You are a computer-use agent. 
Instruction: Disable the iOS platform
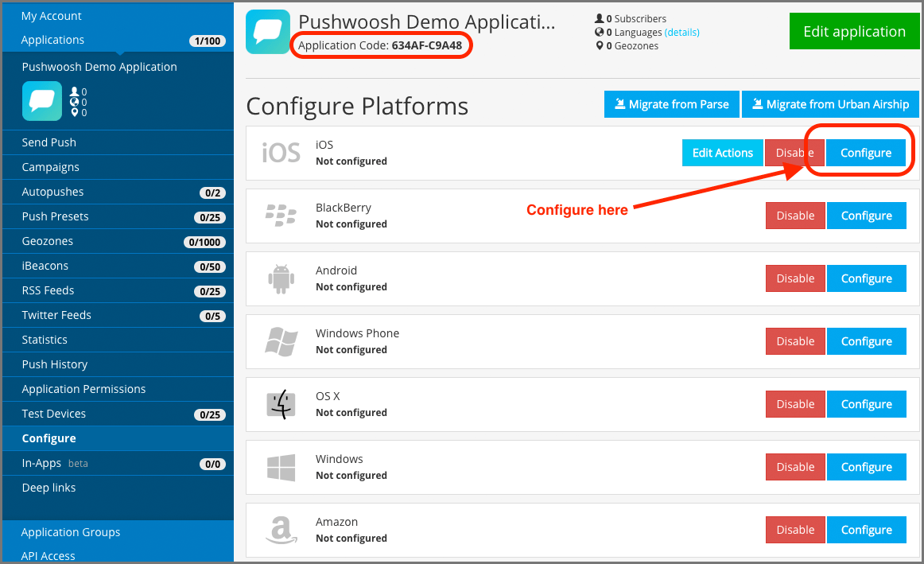click(794, 153)
